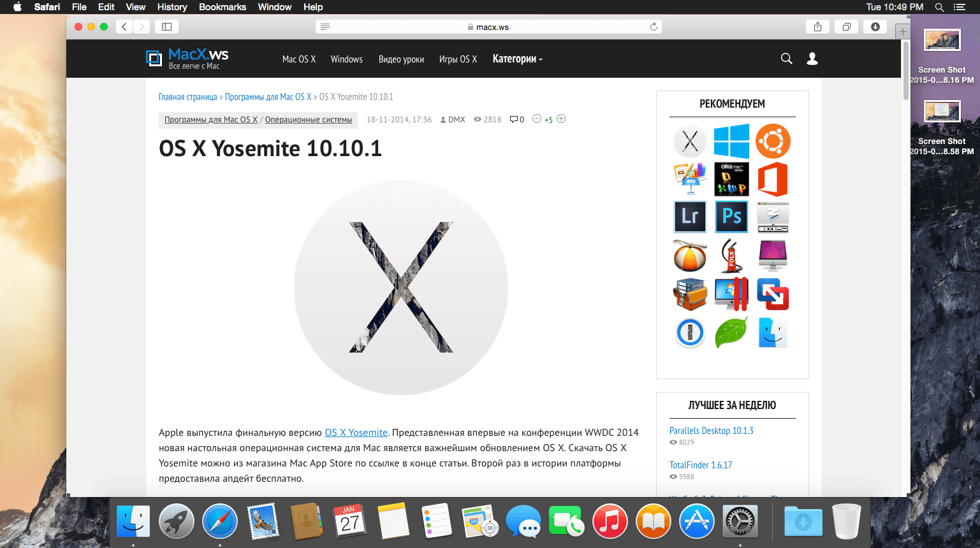Open the Mac OS X navigation item
The image size is (980, 548).
[299, 59]
